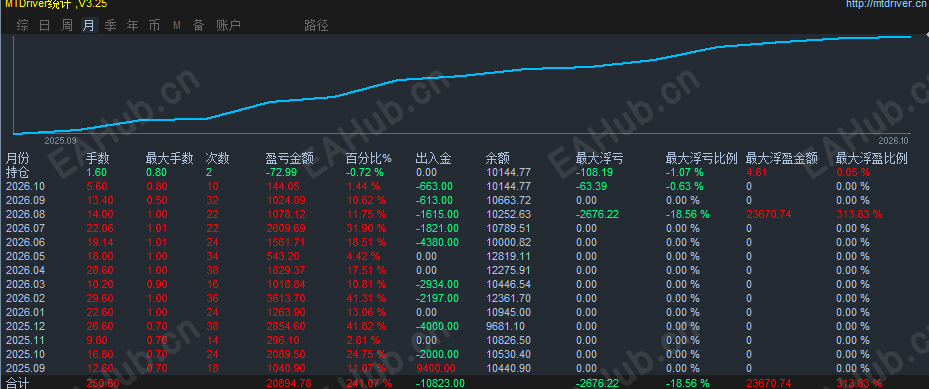Click the 手数 column header
The width and height of the screenshot is (929, 389).
98,159
